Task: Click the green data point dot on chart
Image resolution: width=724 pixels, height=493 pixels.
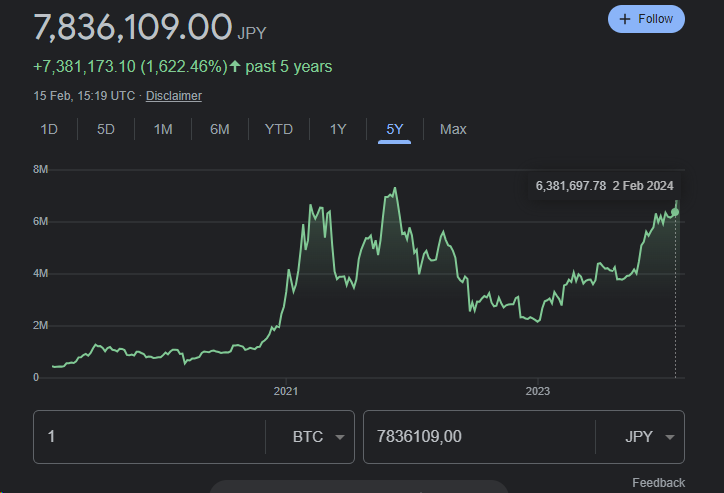Action: 675,212
